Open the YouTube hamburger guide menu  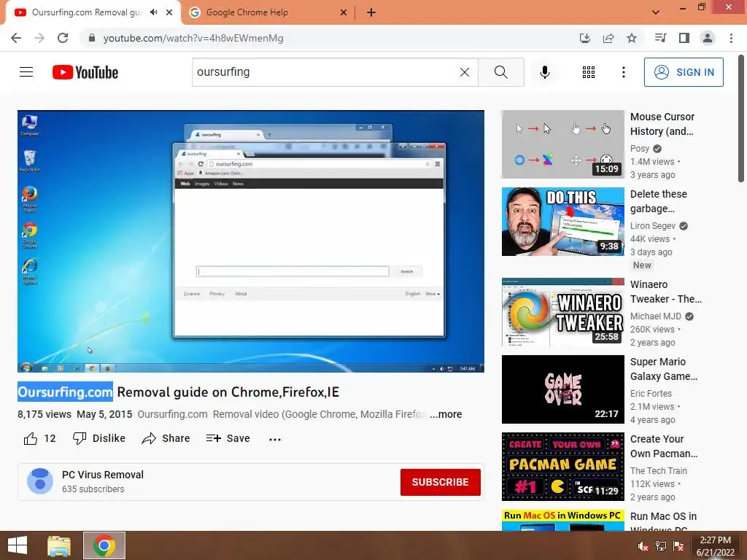26,72
